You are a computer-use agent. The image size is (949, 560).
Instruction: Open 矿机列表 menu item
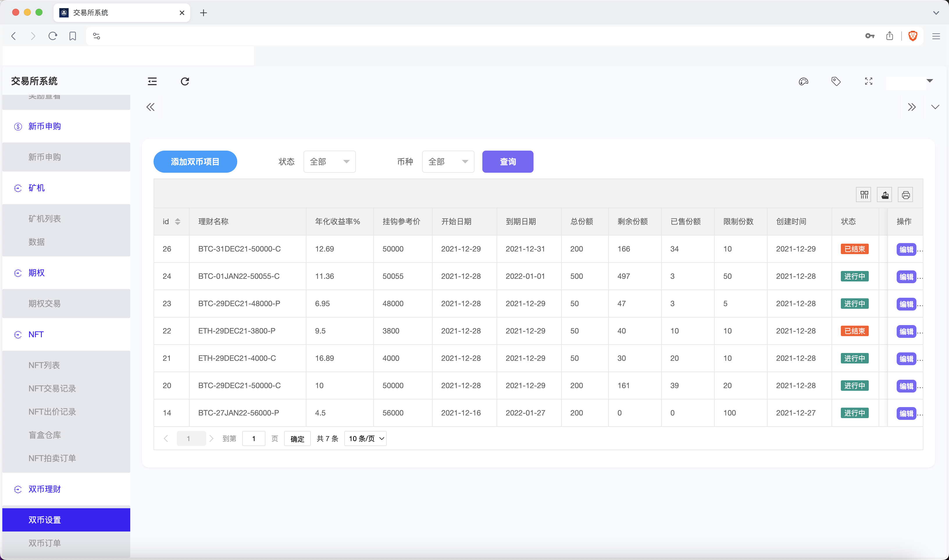point(66,219)
